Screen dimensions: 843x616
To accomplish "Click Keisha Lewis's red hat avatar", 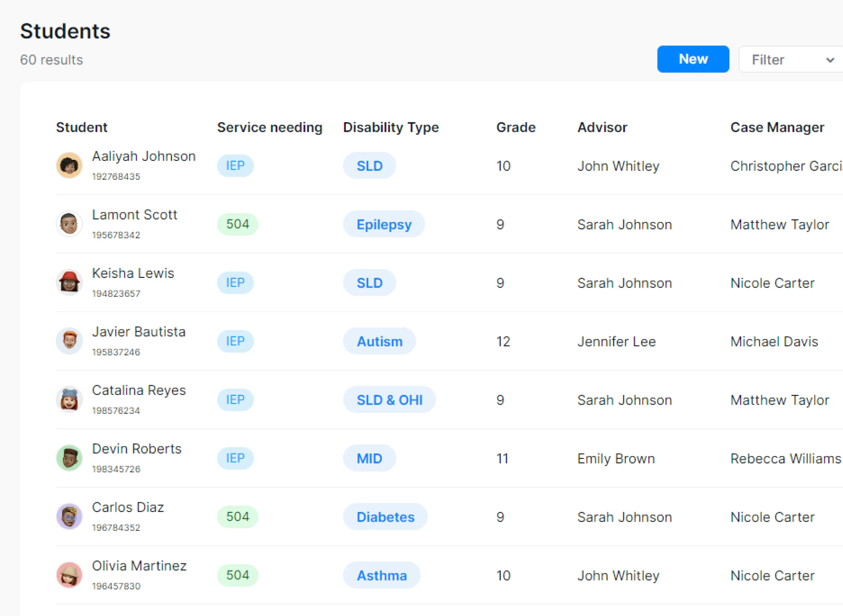I will click(69, 282).
